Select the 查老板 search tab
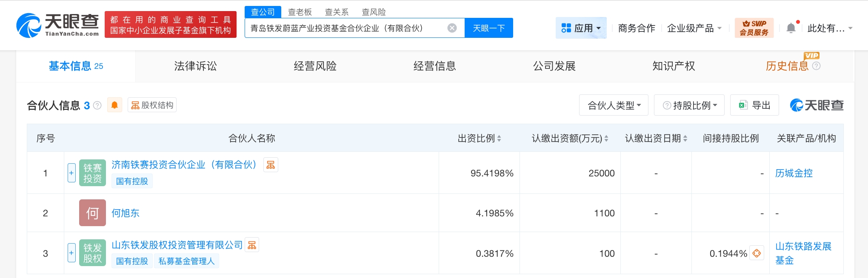Screen dimensions: 868x278 (300, 12)
